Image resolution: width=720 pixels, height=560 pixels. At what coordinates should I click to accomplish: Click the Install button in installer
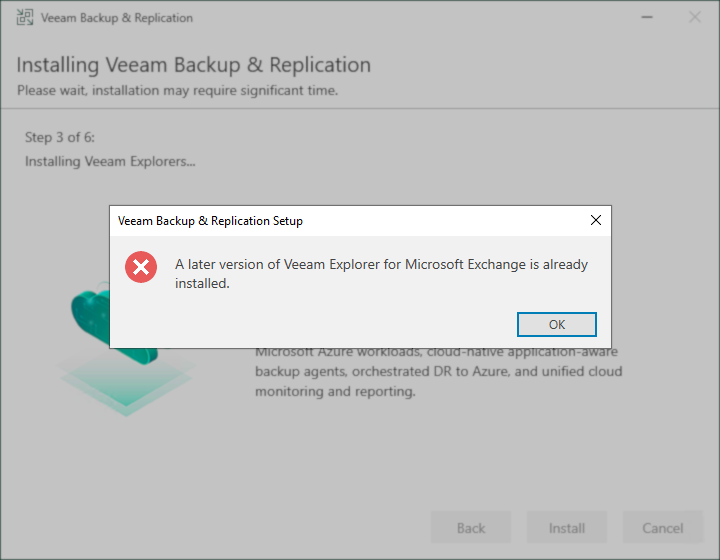[567, 527]
